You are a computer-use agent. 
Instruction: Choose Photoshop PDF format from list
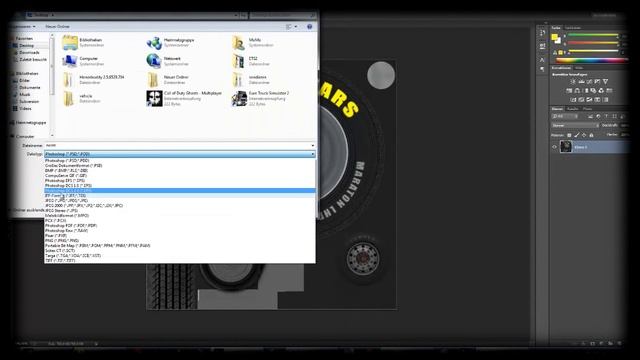pyautogui.click(x=71, y=226)
